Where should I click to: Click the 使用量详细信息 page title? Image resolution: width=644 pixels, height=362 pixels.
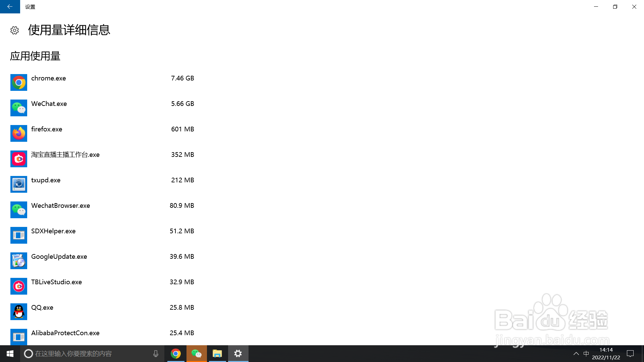[69, 30]
